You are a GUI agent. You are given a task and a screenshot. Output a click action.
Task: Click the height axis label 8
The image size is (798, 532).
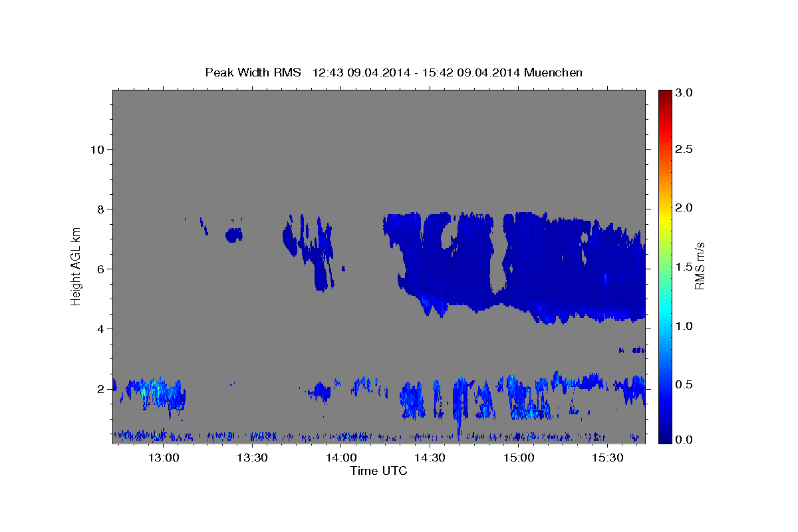(100, 209)
